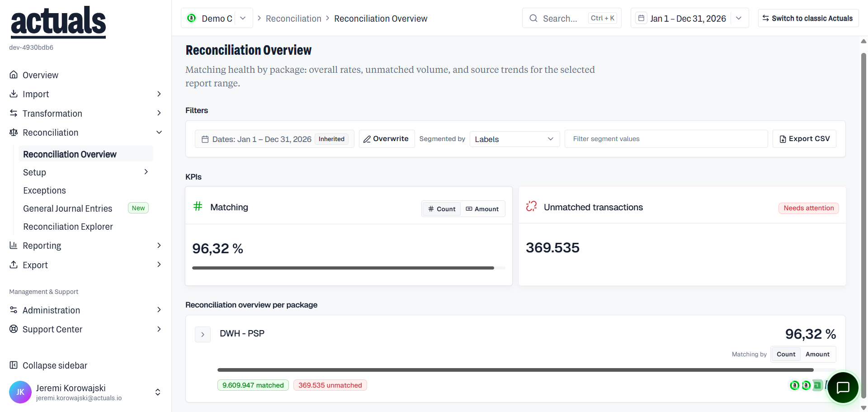Click the Matching KPI progress bar
This screenshot has width=868, height=412.
tap(349, 268)
